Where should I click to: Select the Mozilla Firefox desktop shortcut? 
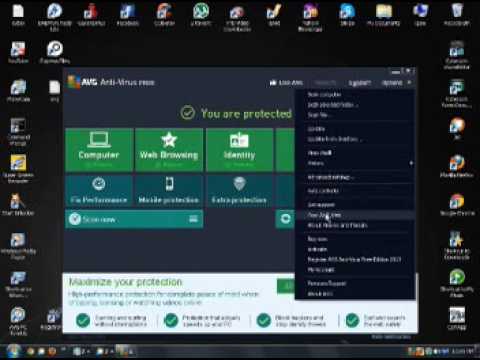tap(457, 166)
